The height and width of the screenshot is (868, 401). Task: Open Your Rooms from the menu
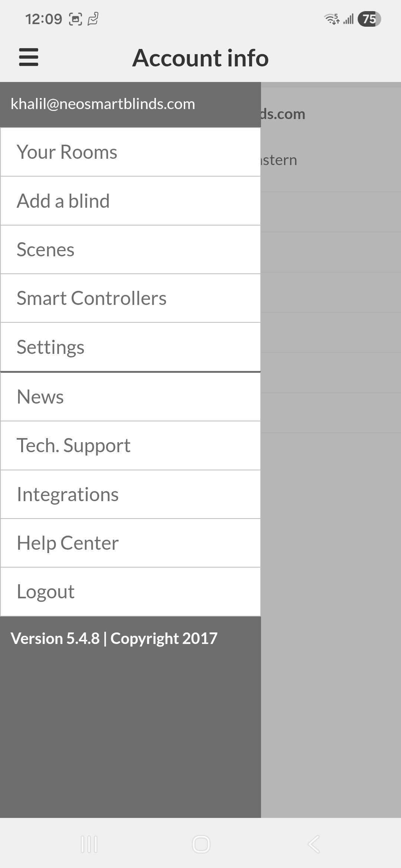[130, 152]
